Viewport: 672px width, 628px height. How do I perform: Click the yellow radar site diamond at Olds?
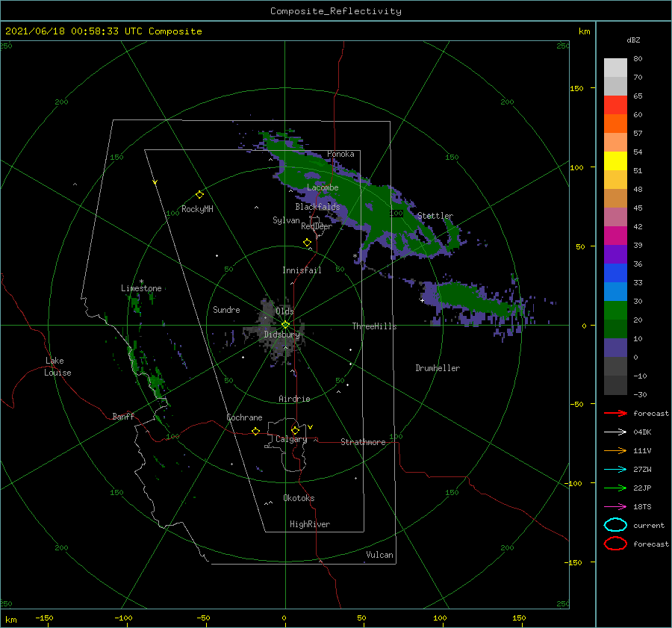[285, 325]
